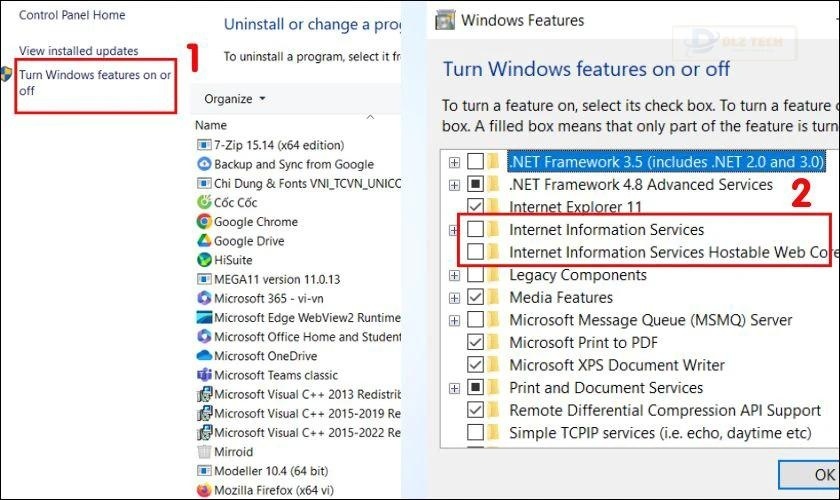Click View installed updates link

tap(79, 51)
